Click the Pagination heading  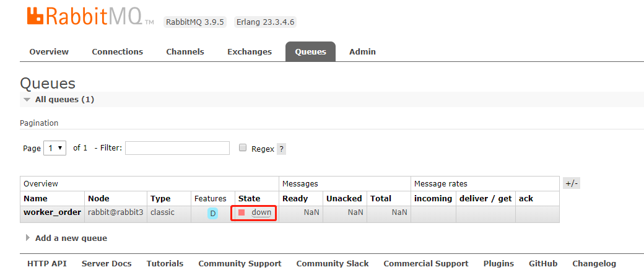click(39, 123)
